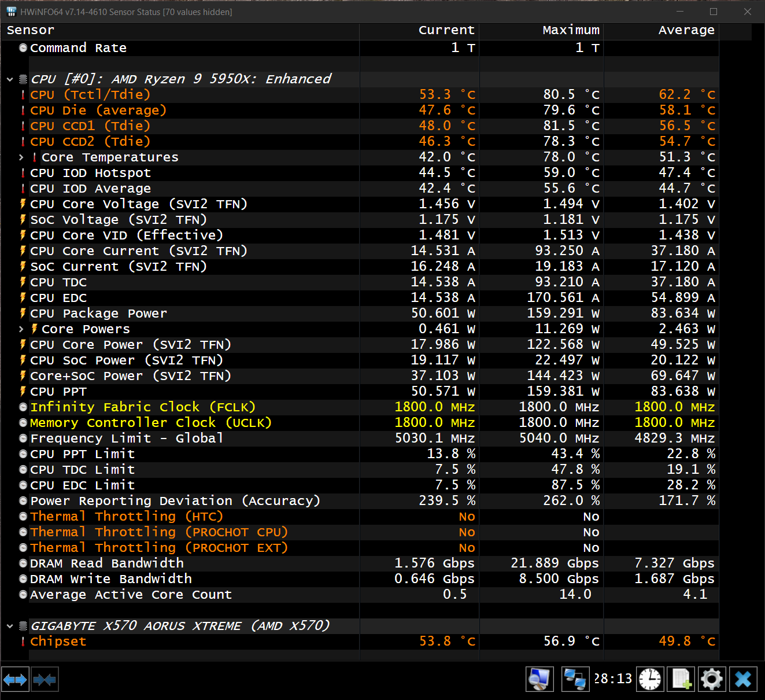
Task: Select the CPU IOD Average row label
Action: pyautogui.click(x=90, y=189)
